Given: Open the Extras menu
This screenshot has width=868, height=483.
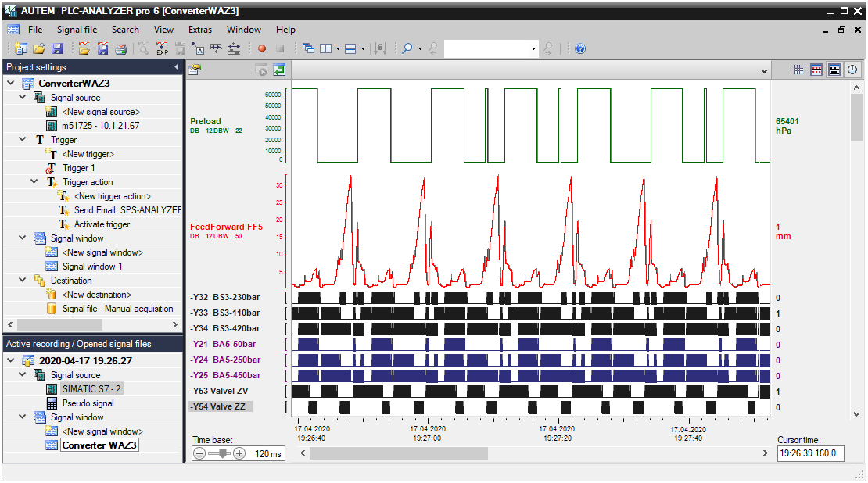Looking at the screenshot, I should [200, 30].
